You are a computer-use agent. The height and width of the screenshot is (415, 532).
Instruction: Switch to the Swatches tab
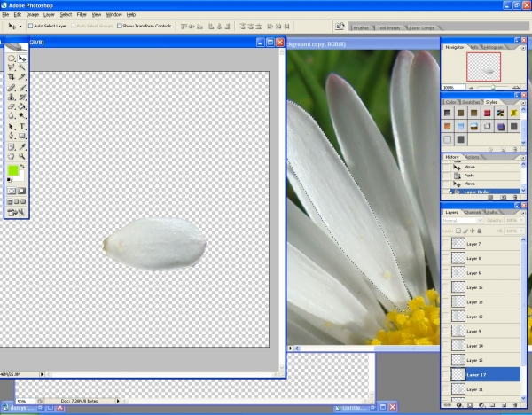coord(471,102)
